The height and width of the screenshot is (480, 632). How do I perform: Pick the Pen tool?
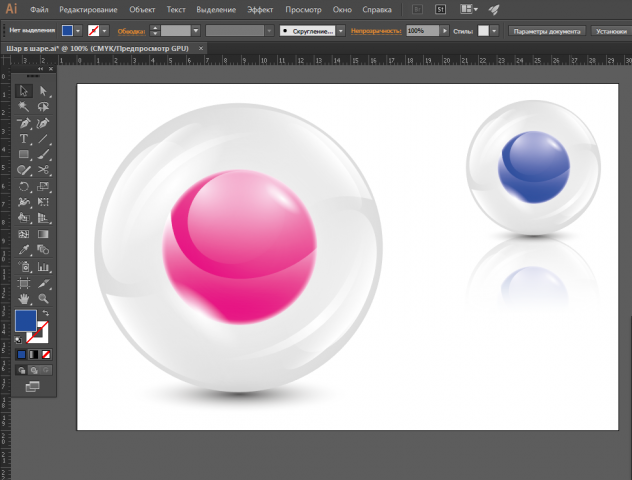coord(24,123)
